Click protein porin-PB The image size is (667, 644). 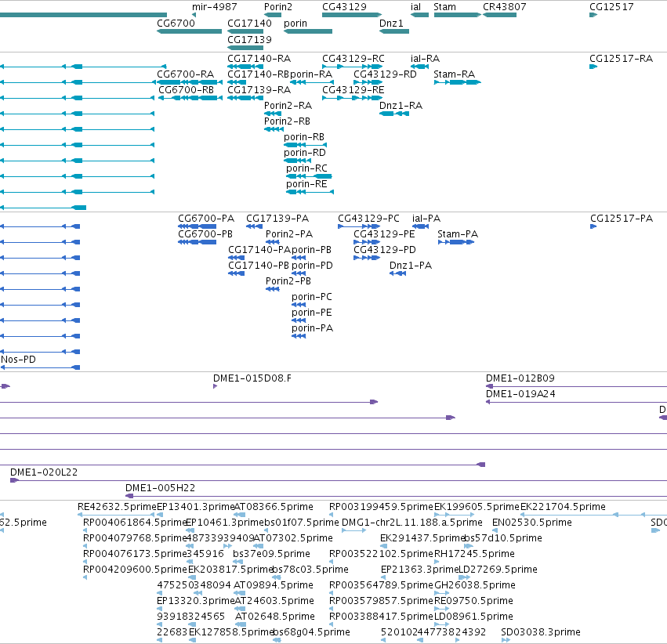point(299,258)
